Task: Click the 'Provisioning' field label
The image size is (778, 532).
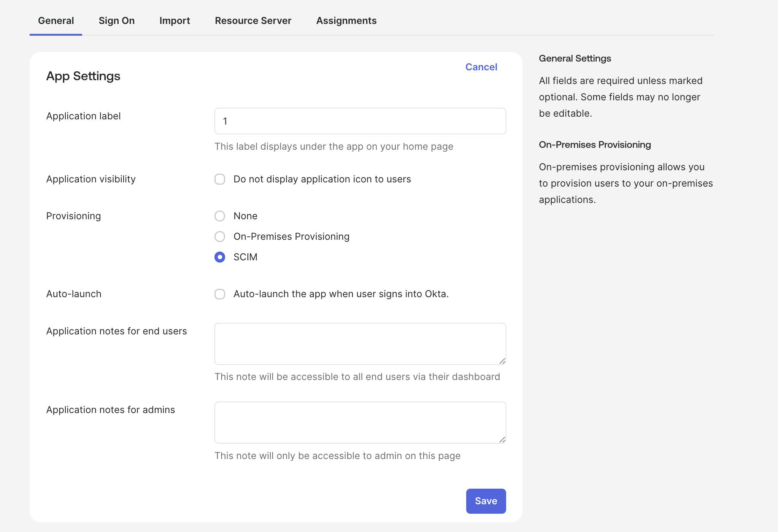Action: click(x=73, y=216)
